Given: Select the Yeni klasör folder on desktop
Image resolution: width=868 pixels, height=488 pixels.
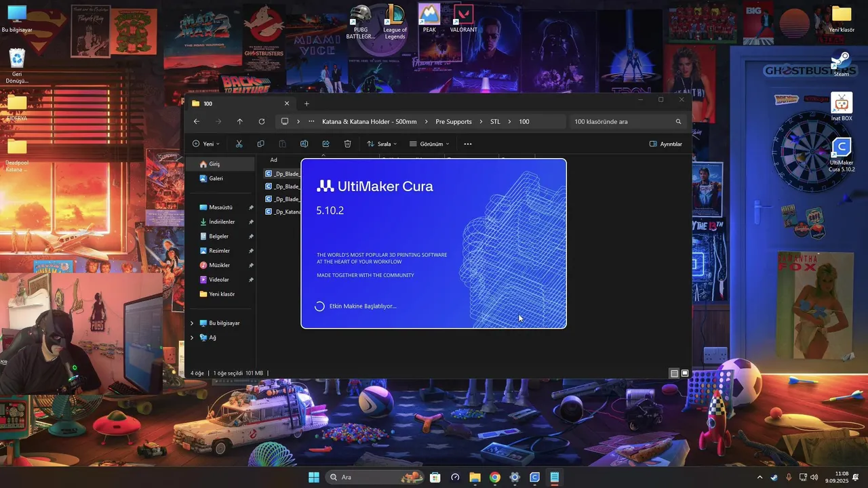Looking at the screenshot, I should [842, 18].
